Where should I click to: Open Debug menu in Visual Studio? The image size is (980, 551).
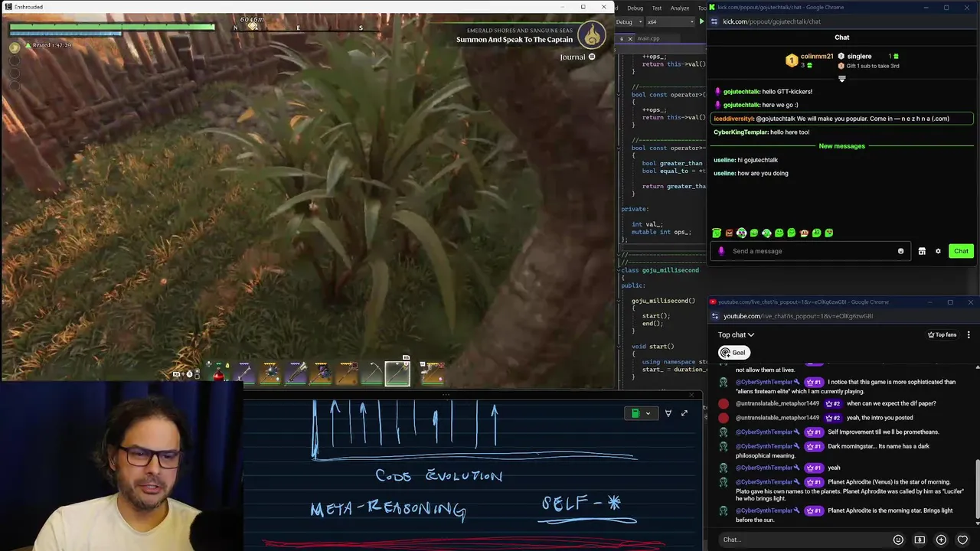[x=635, y=8]
